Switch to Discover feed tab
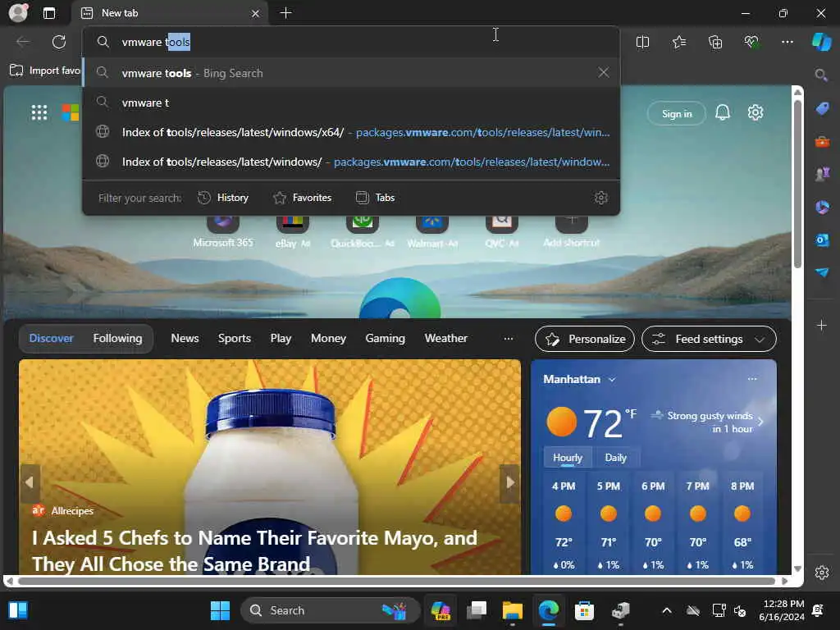The width and height of the screenshot is (840, 630). 52,338
